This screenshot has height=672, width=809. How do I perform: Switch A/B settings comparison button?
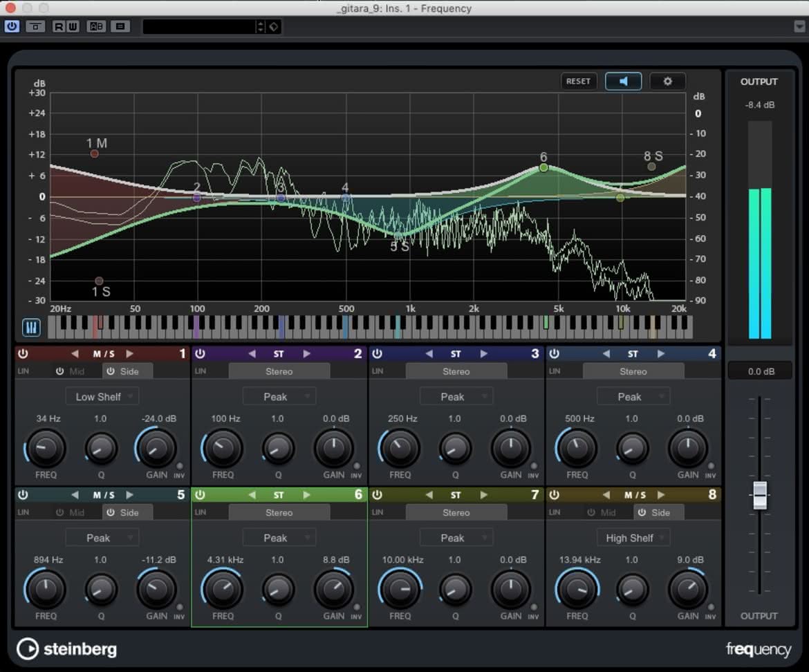pos(97,26)
